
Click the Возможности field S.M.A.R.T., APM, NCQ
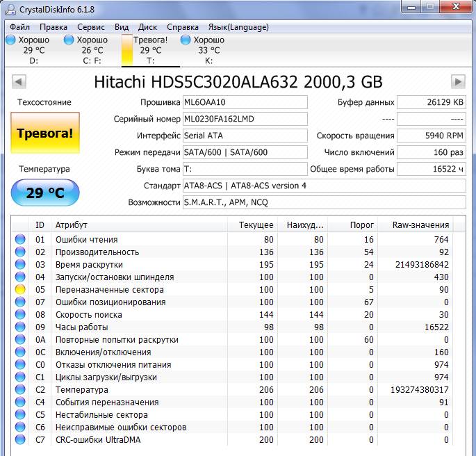point(325,202)
